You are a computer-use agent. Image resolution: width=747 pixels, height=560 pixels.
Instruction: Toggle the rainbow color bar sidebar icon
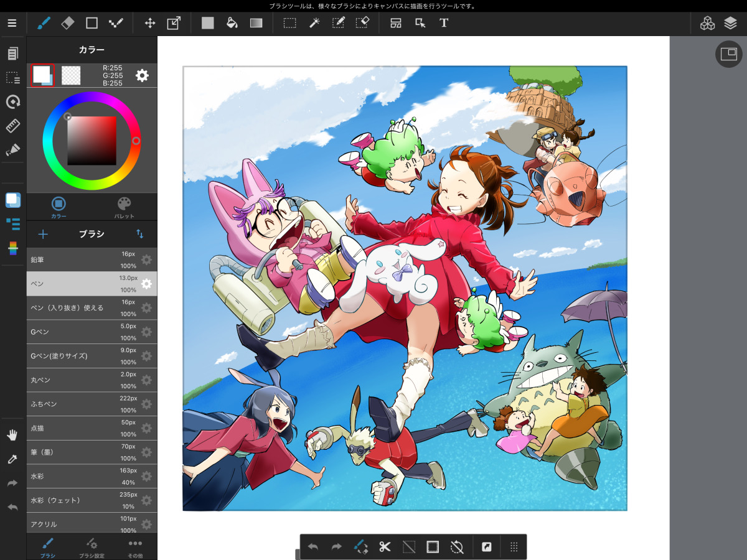point(12,248)
